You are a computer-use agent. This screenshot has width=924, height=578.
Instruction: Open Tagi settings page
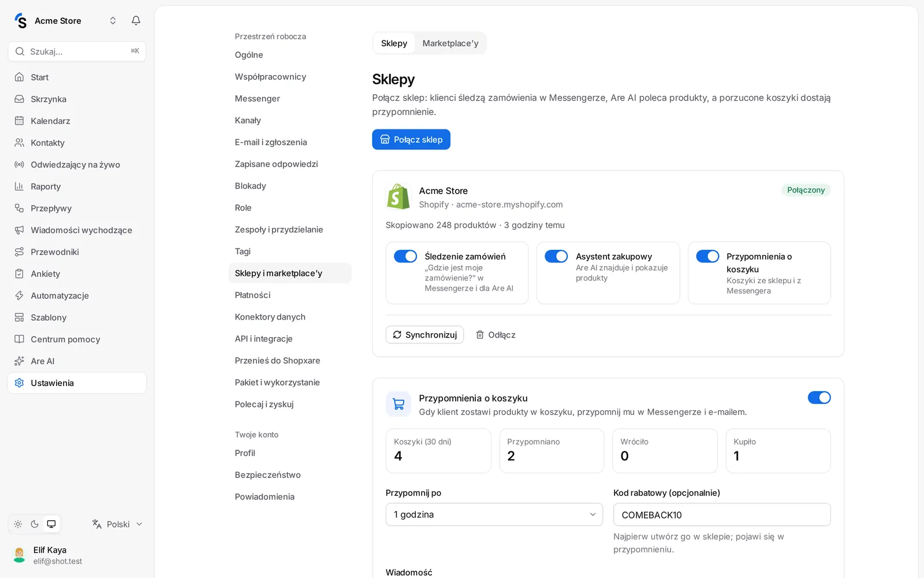click(289, 251)
